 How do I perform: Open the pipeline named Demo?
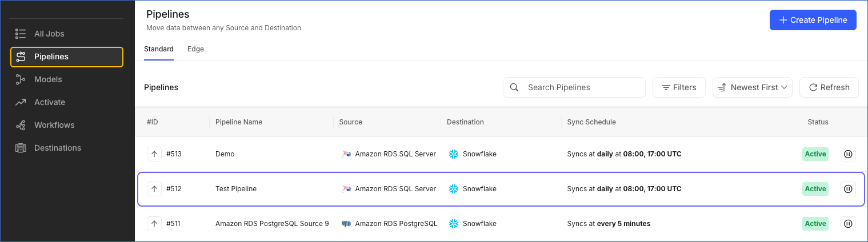coord(225,154)
